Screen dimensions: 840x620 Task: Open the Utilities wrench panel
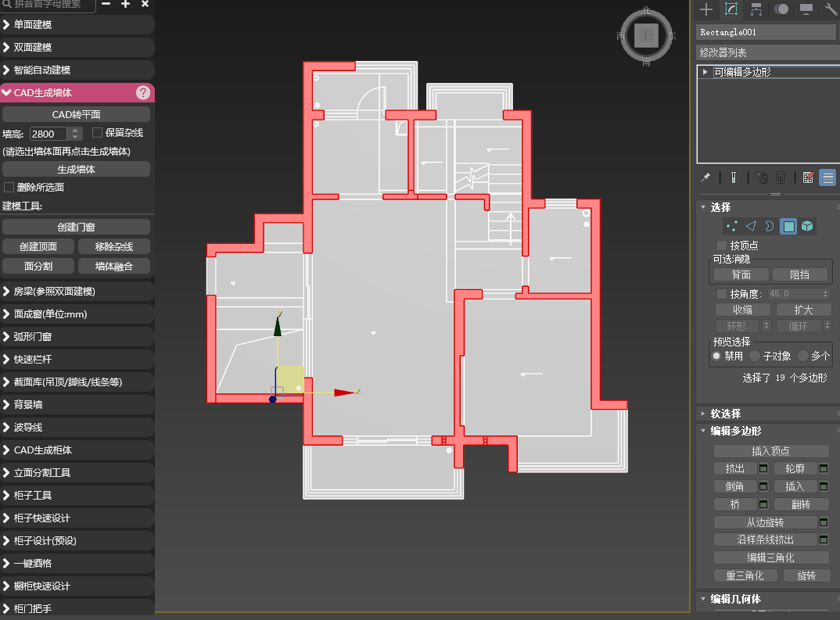[830, 9]
